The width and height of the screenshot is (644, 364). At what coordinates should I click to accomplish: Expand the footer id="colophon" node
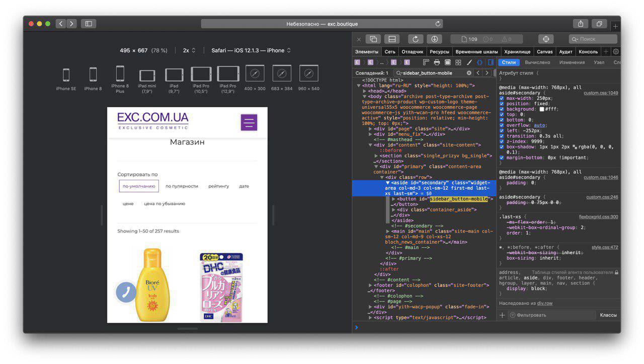[371, 285]
